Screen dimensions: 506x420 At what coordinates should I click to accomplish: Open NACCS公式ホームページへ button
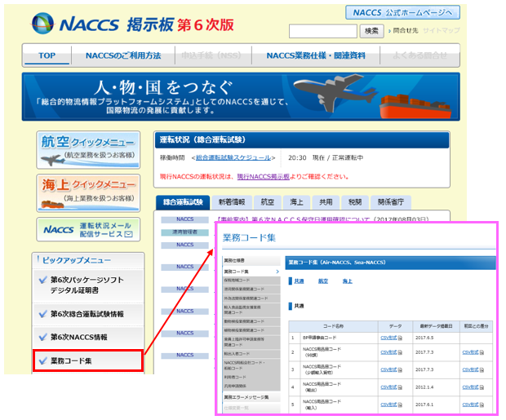[402, 12]
